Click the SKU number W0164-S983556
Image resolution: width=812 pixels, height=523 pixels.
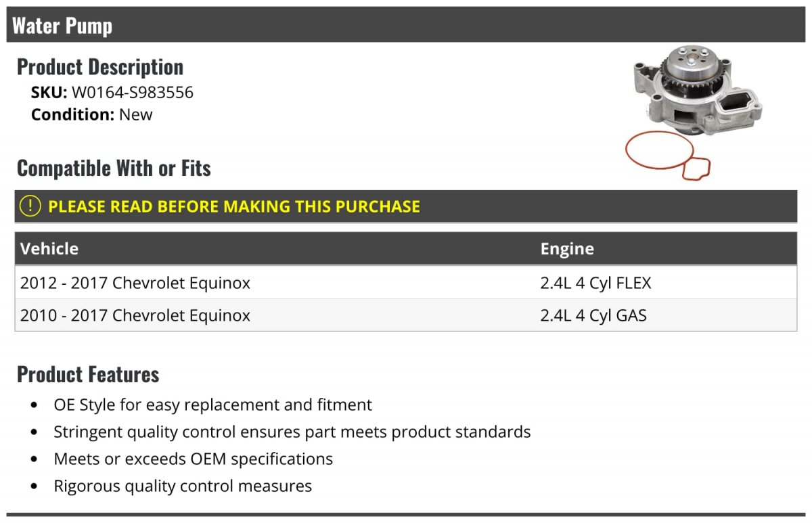(133, 93)
